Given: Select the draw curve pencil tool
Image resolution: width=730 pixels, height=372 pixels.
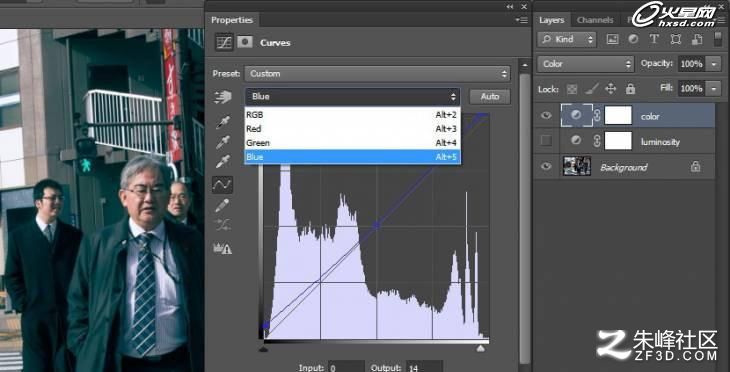Looking at the screenshot, I should [222, 205].
